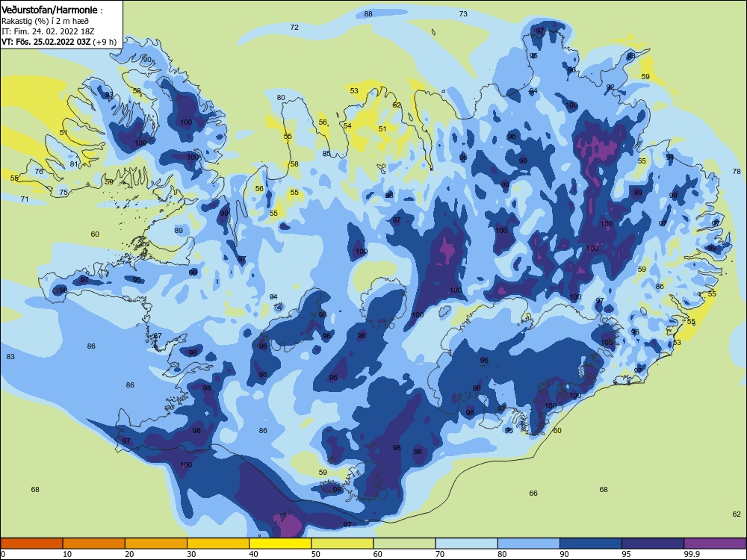Viewport: 747px width, 560px height.
Task: Click the humidity value 83 on the map
Action: (10, 356)
